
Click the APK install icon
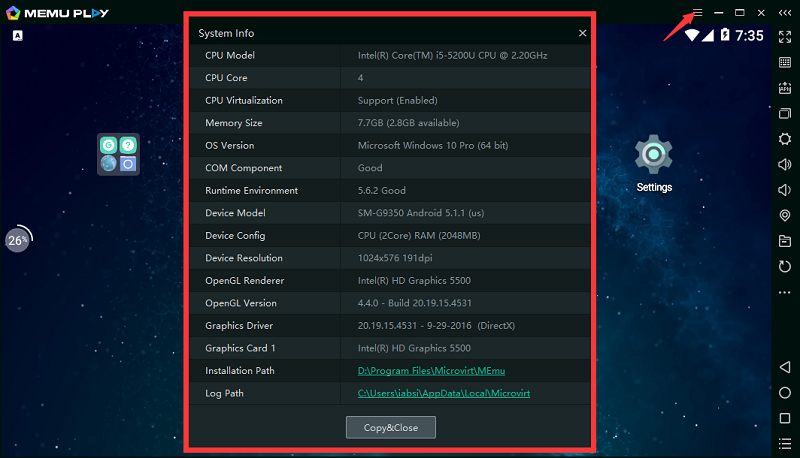click(x=785, y=88)
